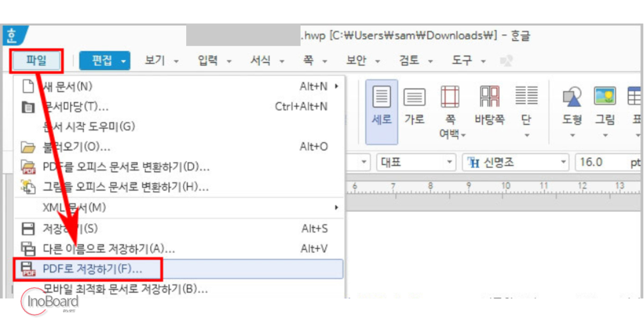644x322 pixels.
Task: Expand the 편집 dropdown arrow
Action: pyautogui.click(x=124, y=61)
